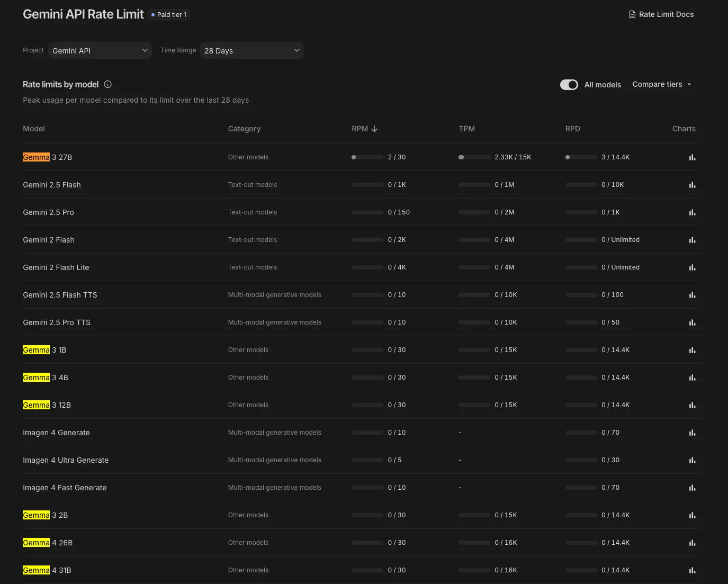Click the 0 / 4K RPM value
728x584 pixels.
(x=397, y=267)
